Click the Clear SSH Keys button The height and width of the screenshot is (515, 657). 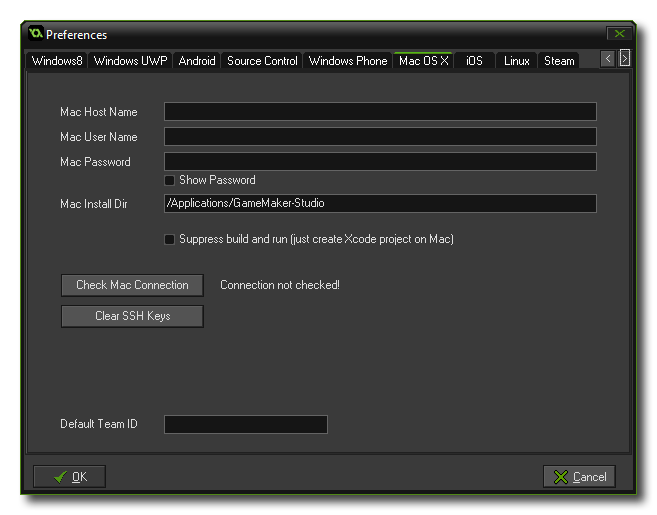pyautogui.click(x=132, y=317)
